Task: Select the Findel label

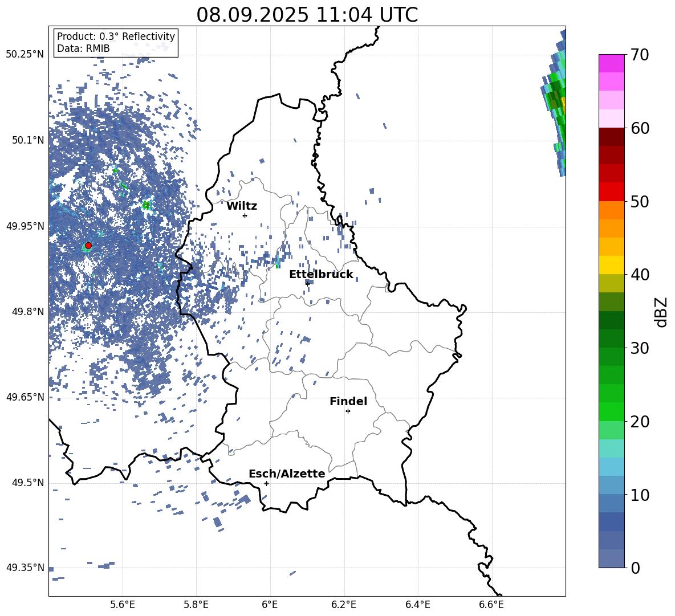Action: (348, 402)
